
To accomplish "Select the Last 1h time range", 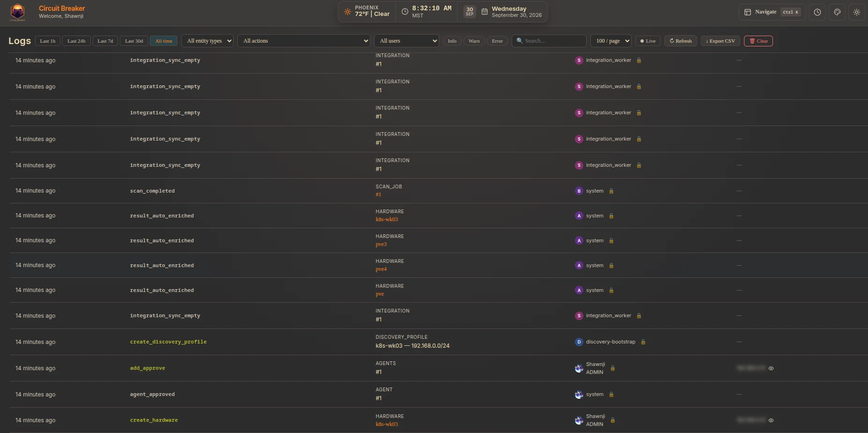I will click(x=48, y=41).
